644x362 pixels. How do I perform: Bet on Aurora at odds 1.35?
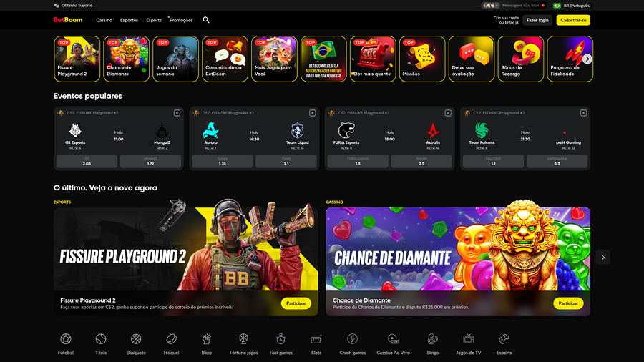(x=223, y=161)
